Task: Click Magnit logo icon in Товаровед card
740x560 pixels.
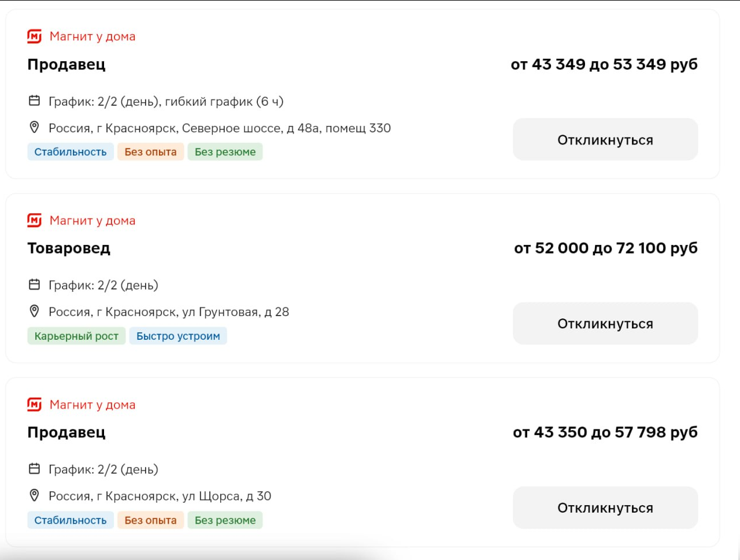Action: click(35, 221)
